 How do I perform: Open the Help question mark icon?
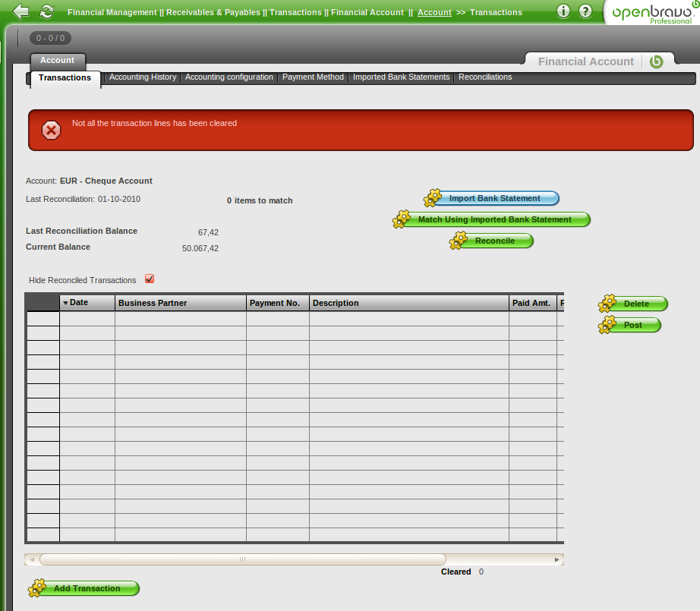click(x=585, y=11)
